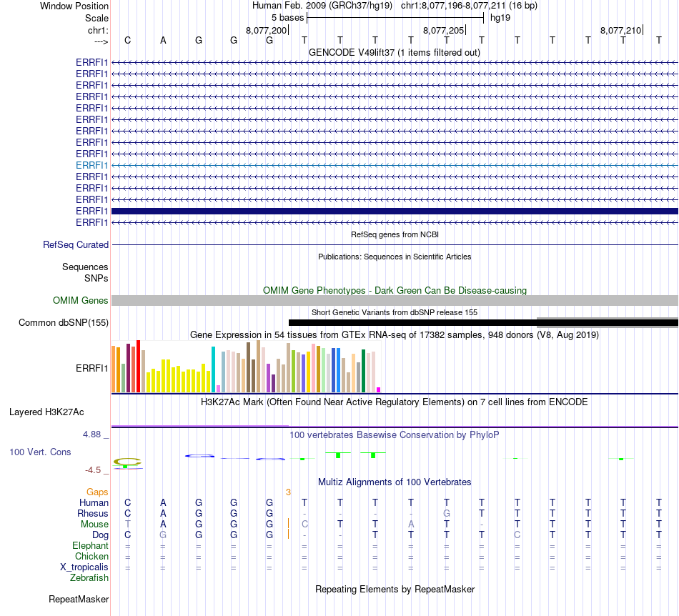The image size is (679, 616).
Task: Click the ERRFI1 label beside the GTEx chart
Action: point(91,369)
